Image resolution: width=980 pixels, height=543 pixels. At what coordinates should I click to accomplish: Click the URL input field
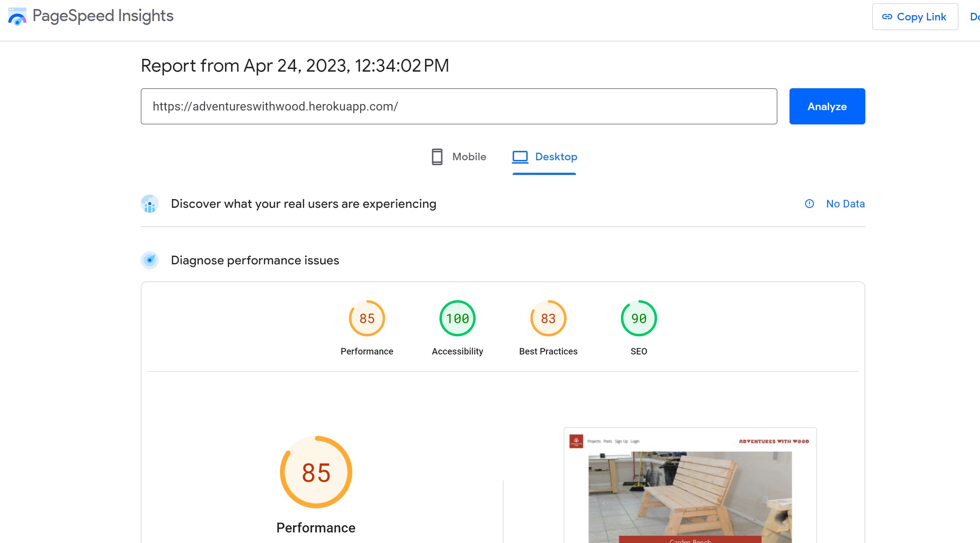click(458, 106)
